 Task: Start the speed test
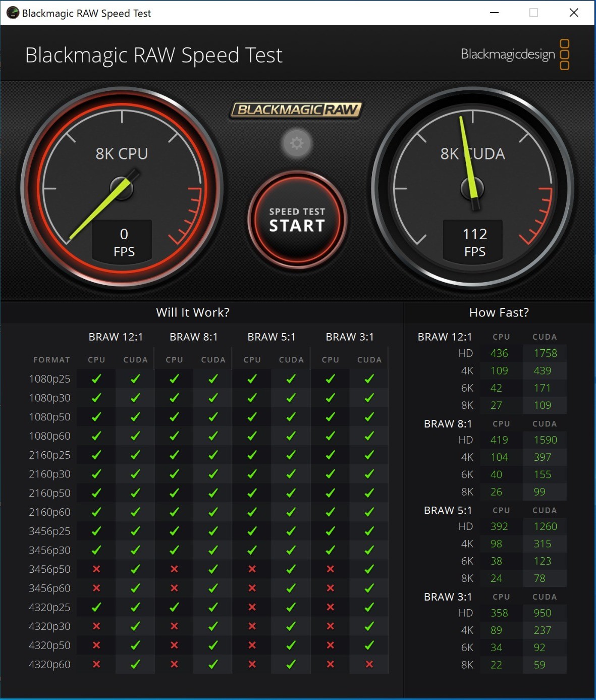tap(297, 220)
